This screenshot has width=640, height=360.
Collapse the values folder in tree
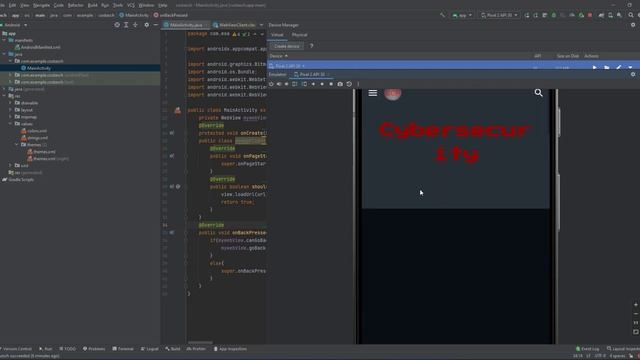coord(11,124)
